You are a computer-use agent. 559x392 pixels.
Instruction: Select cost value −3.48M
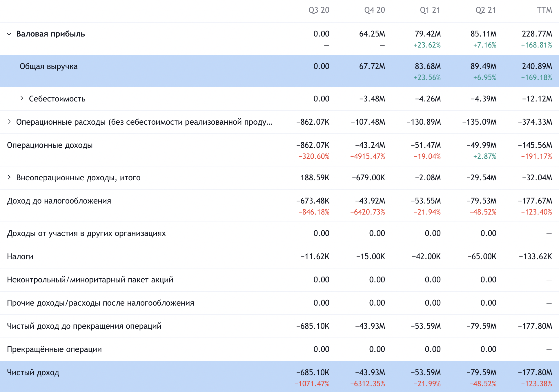click(x=372, y=99)
